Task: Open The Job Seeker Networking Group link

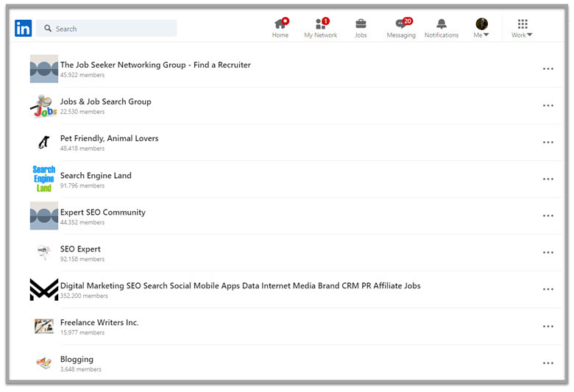Action: coord(155,65)
